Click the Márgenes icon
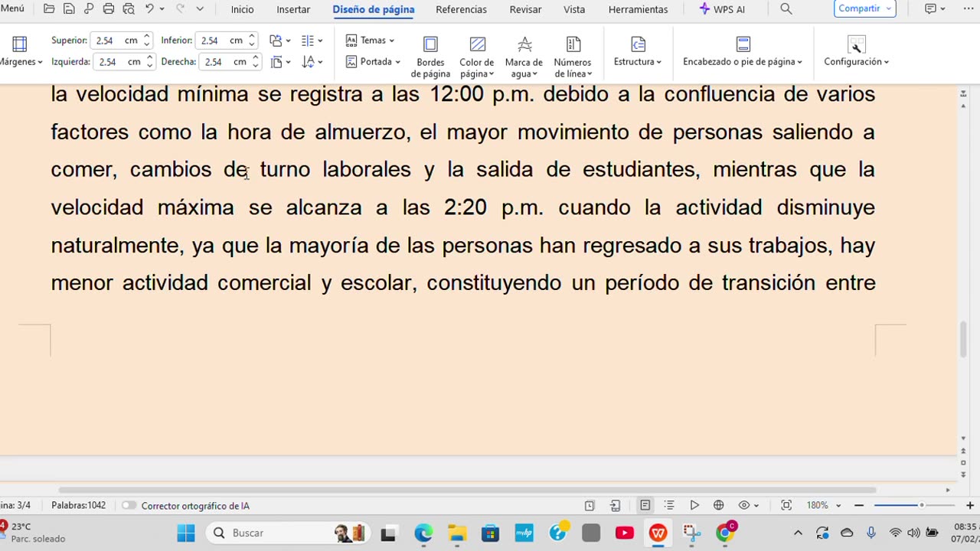This screenshot has width=980, height=551. coord(20,44)
